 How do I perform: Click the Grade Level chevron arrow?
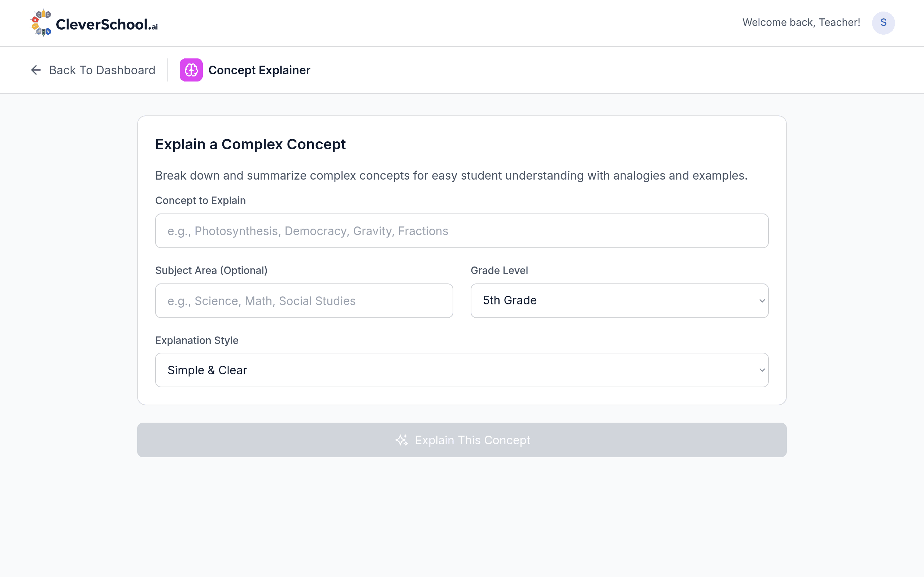point(762,301)
